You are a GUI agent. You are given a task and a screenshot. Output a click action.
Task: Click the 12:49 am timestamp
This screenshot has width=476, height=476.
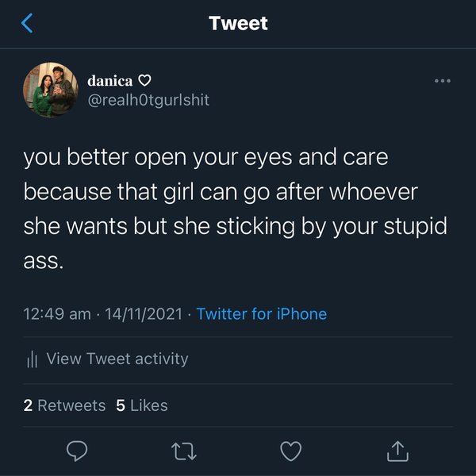57,314
